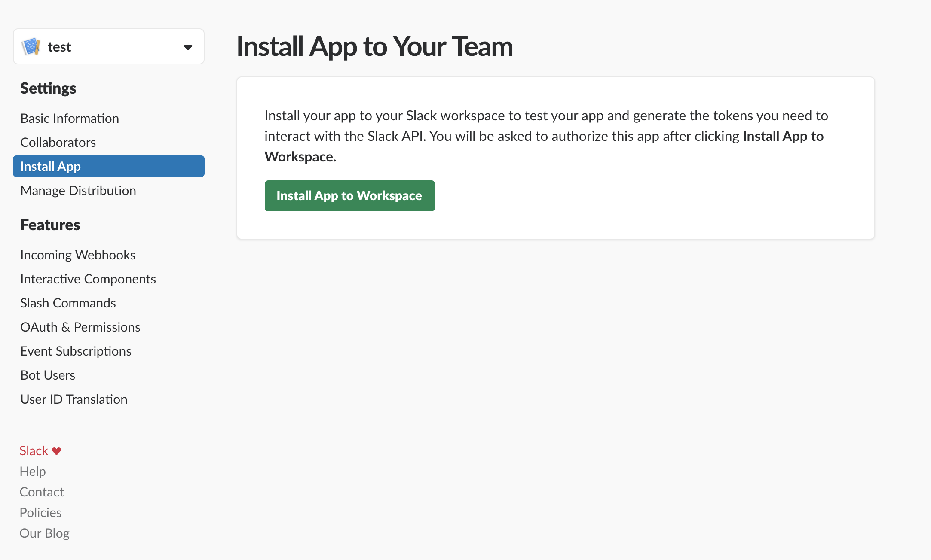Select the Basic Information settings page
Image resolution: width=931 pixels, height=560 pixels.
click(x=69, y=118)
